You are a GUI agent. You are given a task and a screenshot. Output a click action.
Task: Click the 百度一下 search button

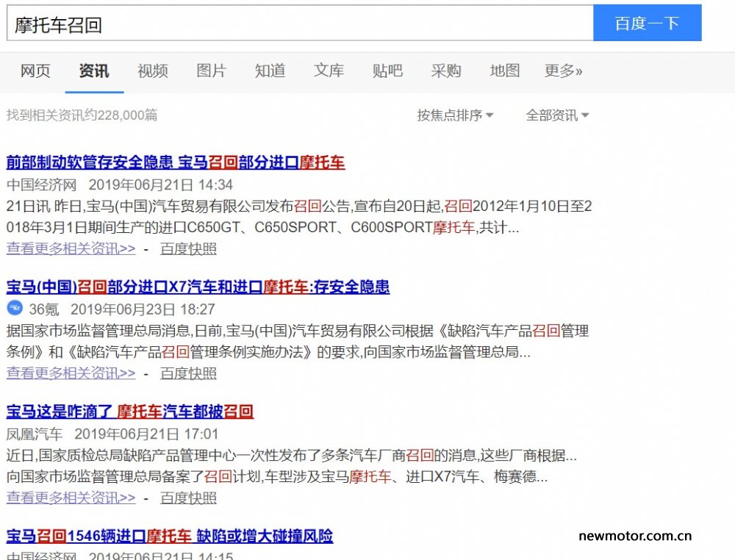point(647,23)
